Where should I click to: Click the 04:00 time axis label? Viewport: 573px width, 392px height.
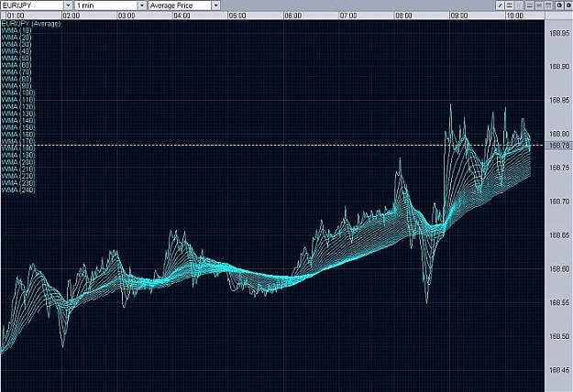coord(182,16)
